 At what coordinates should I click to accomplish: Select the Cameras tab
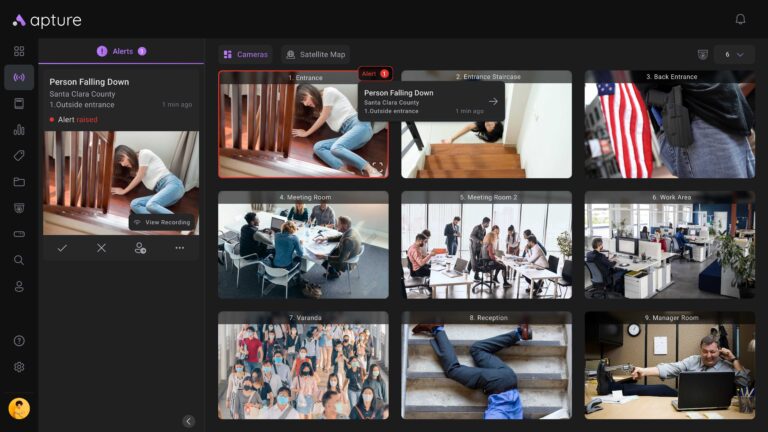pos(245,54)
